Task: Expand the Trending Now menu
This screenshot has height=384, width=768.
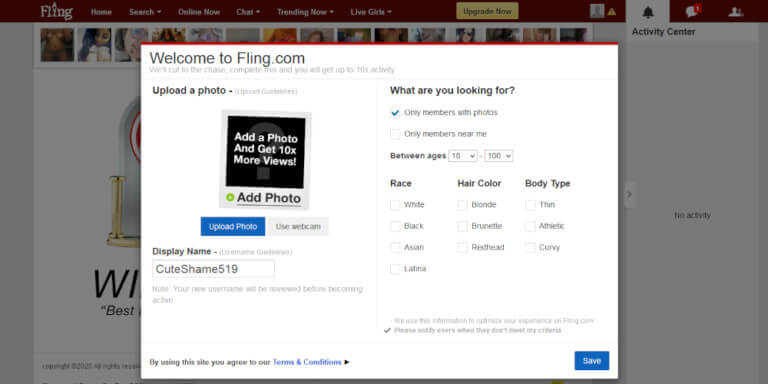Action: click(x=305, y=12)
